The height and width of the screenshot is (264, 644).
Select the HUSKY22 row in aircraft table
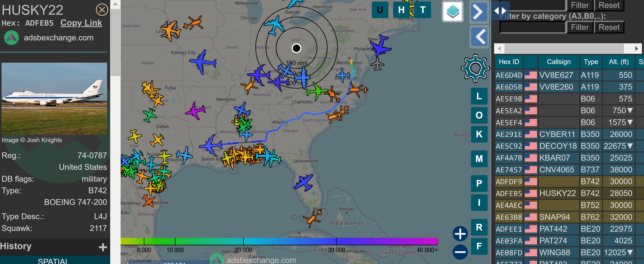[569, 193]
